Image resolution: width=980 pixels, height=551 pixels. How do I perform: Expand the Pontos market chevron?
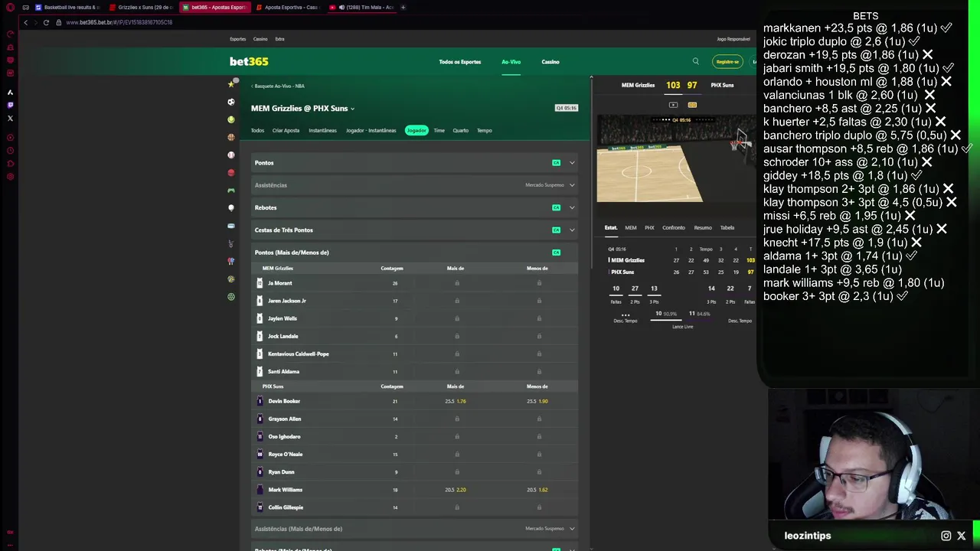[572, 162]
